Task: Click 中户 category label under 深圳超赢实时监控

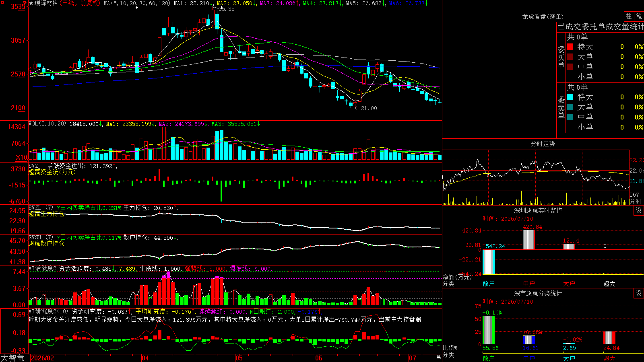Action: [529, 284]
